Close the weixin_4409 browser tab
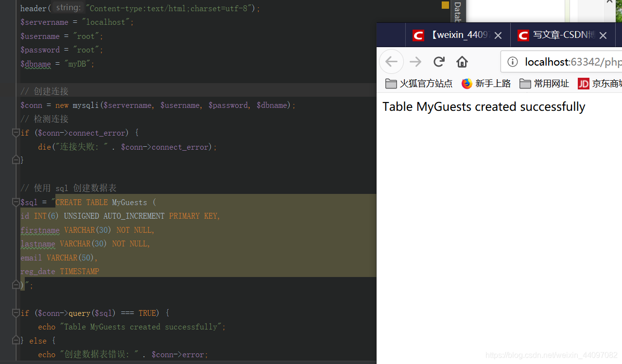This screenshot has width=622, height=364. 498,35
